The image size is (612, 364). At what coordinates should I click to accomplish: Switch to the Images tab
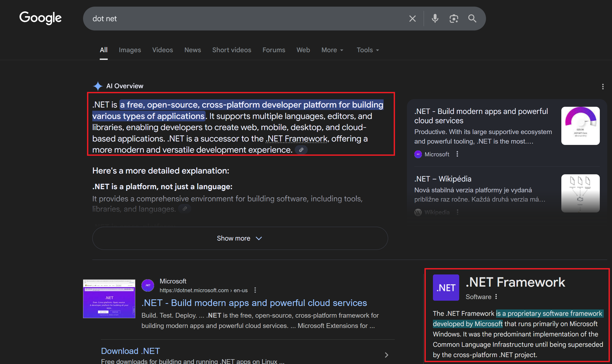[x=130, y=50]
